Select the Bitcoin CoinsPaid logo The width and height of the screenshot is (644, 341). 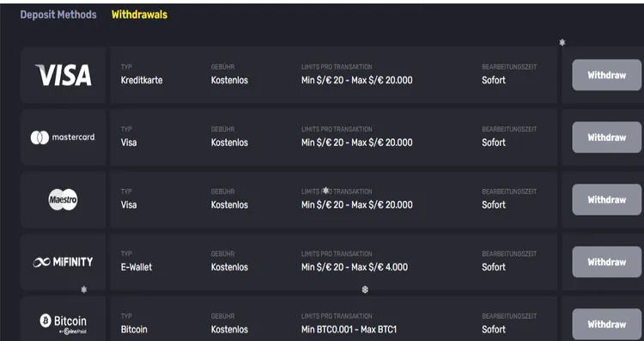[64, 324]
